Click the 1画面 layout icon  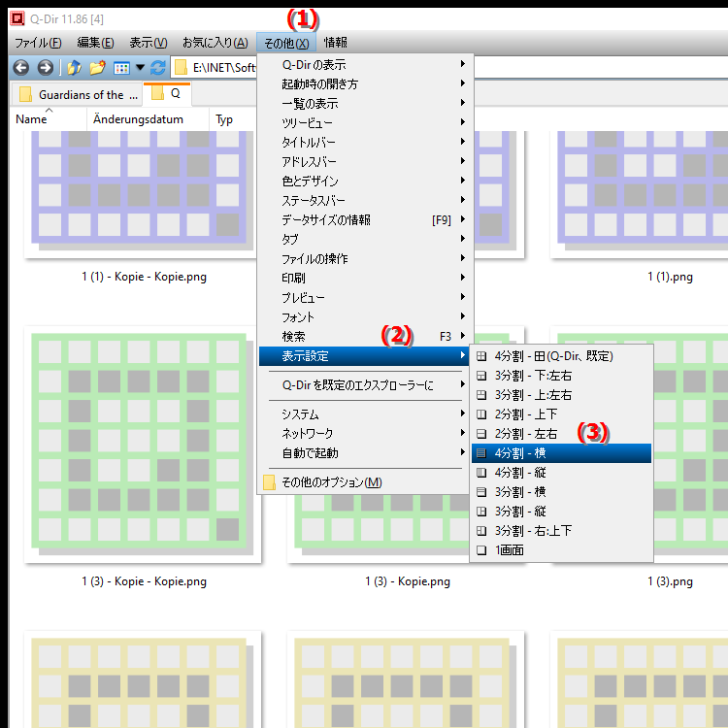pyautogui.click(x=481, y=550)
